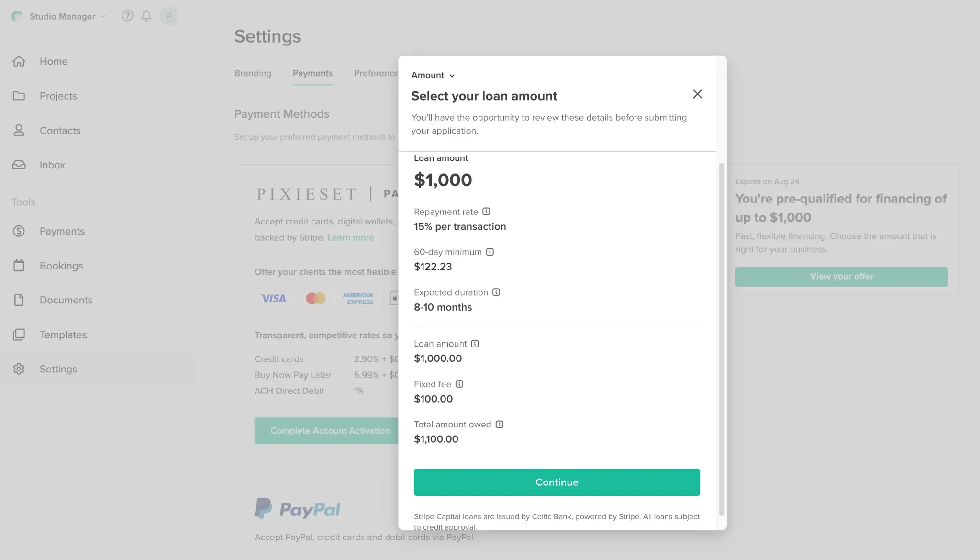
Task: Click the Expected duration info icon
Action: pyautogui.click(x=496, y=292)
